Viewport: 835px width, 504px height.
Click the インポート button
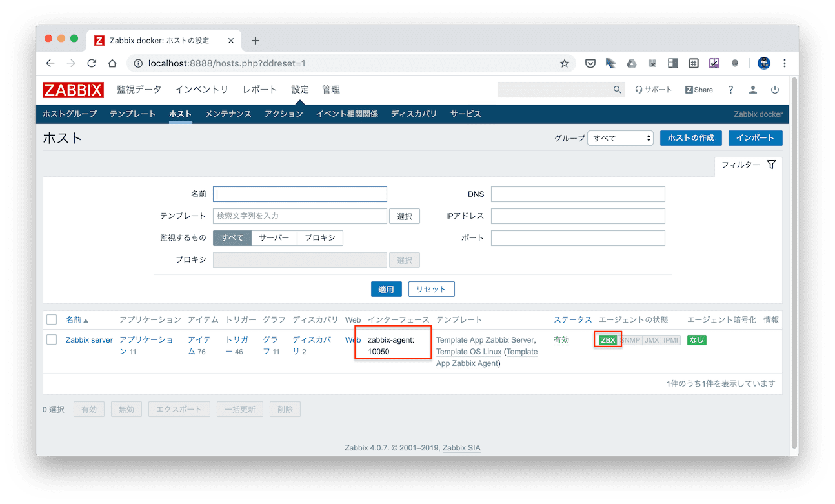pyautogui.click(x=756, y=138)
